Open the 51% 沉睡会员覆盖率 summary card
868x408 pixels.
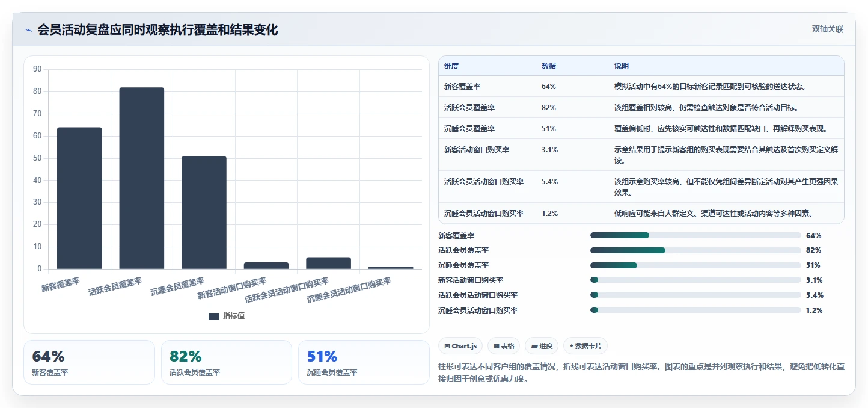pos(364,362)
